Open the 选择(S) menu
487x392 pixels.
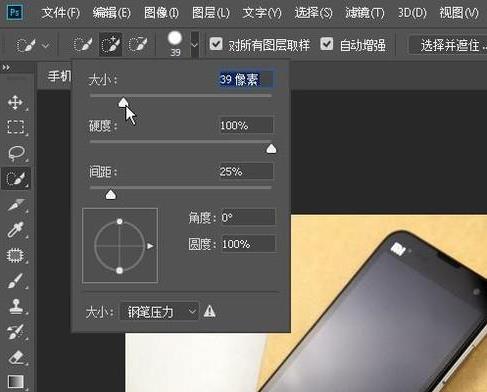(x=313, y=13)
